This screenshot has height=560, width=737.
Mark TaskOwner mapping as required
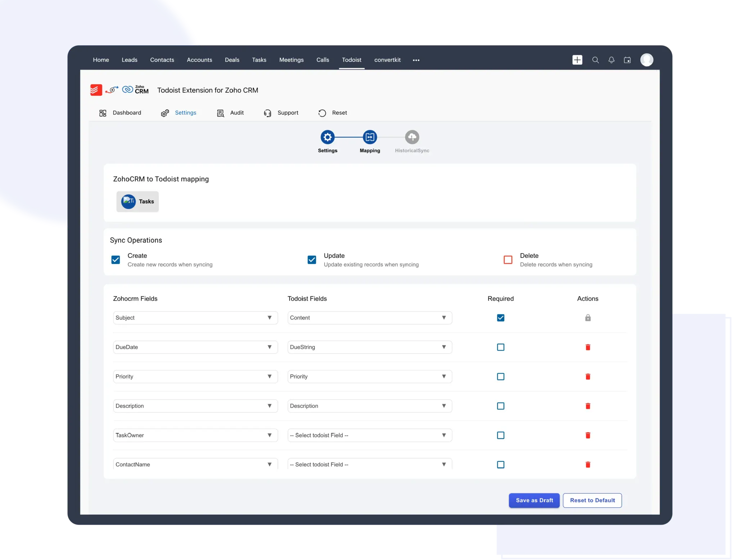click(x=501, y=435)
